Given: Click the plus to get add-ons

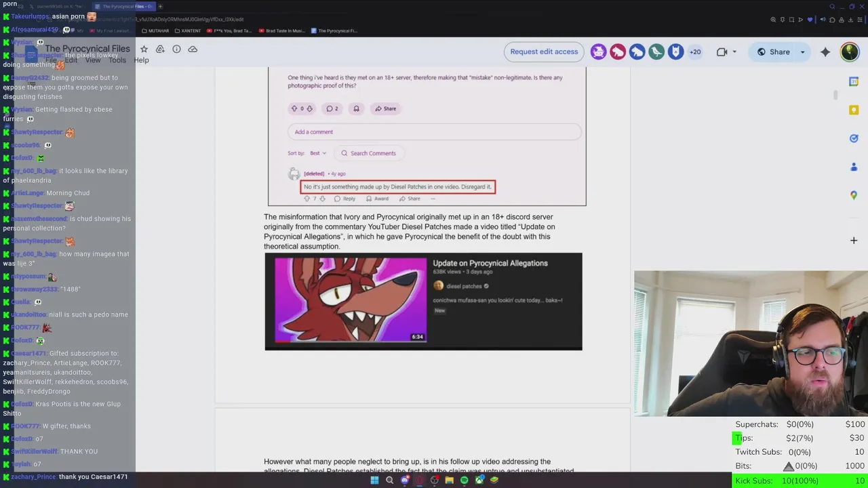Looking at the screenshot, I should (x=854, y=240).
